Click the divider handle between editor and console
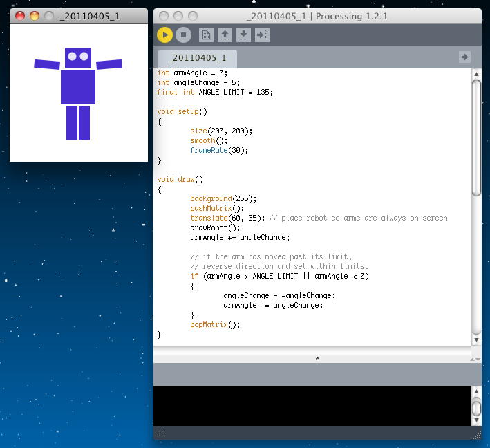The image size is (490, 448). point(317,358)
